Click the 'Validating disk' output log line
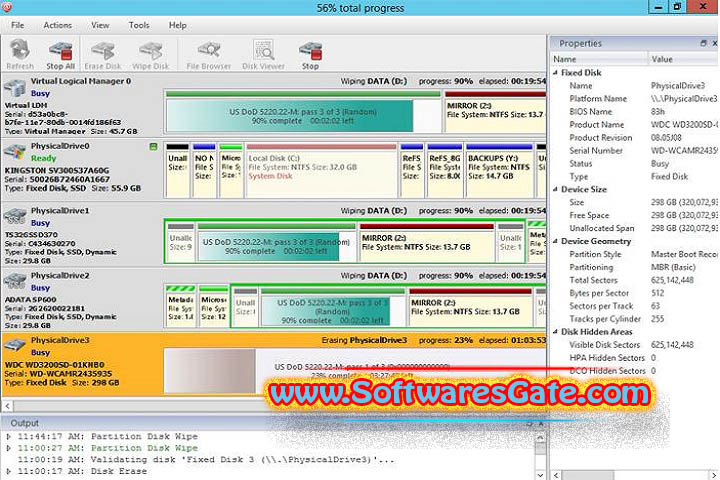 [206, 460]
